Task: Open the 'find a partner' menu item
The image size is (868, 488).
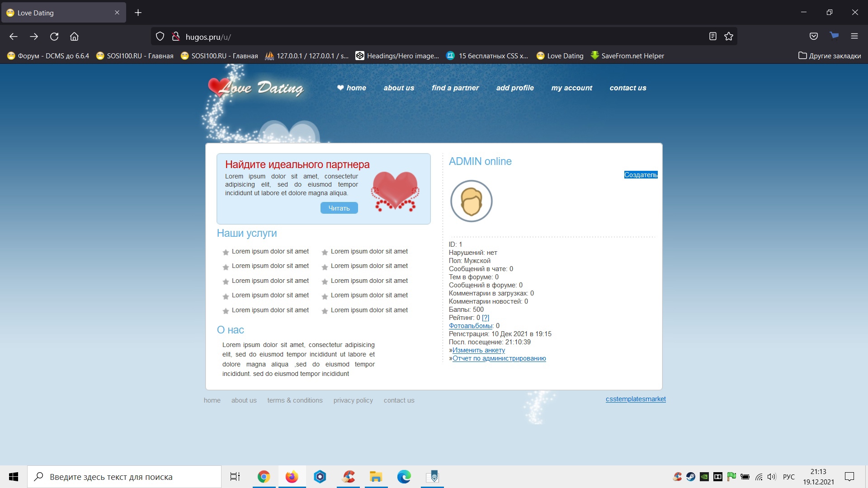Action: [455, 88]
